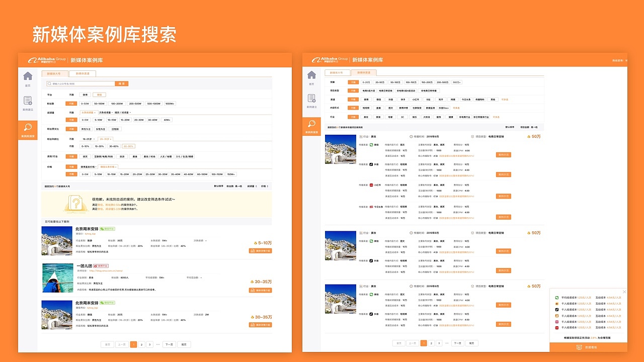This screenshot has width=644, height=362.
Task: Click Alibaba Group logo in left window header
Action: click(47, 60)
